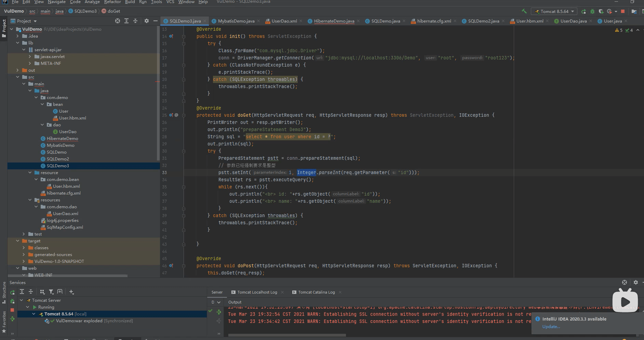644x340 pixels.
Task: Click Run with Coverage shield icon
Action: (601, 11)
